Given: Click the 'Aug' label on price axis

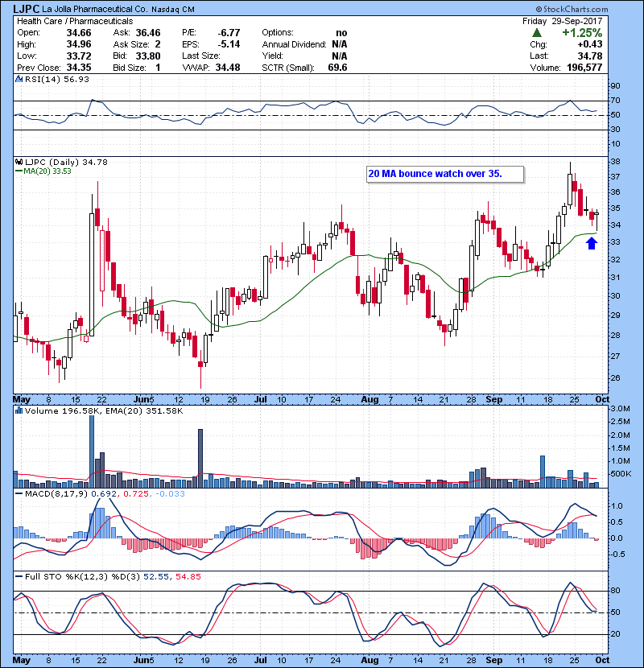Looking at the screenshot, I should [369, 400].
